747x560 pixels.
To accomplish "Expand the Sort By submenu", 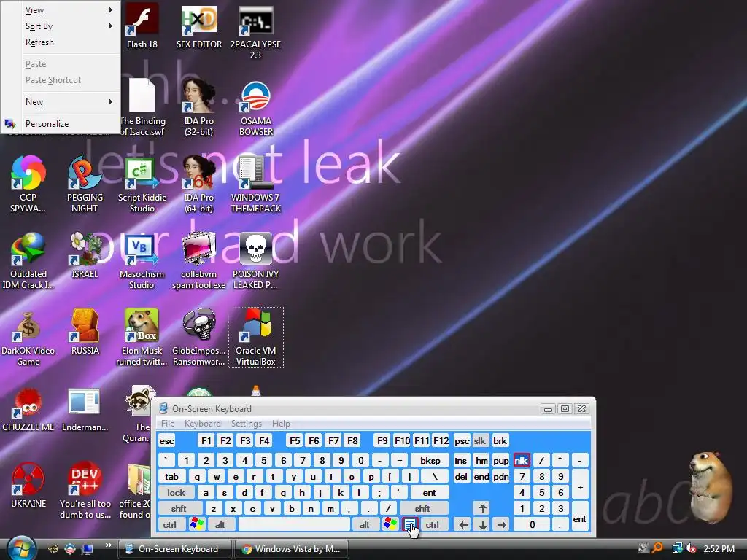I will click(x=61, y=26).
